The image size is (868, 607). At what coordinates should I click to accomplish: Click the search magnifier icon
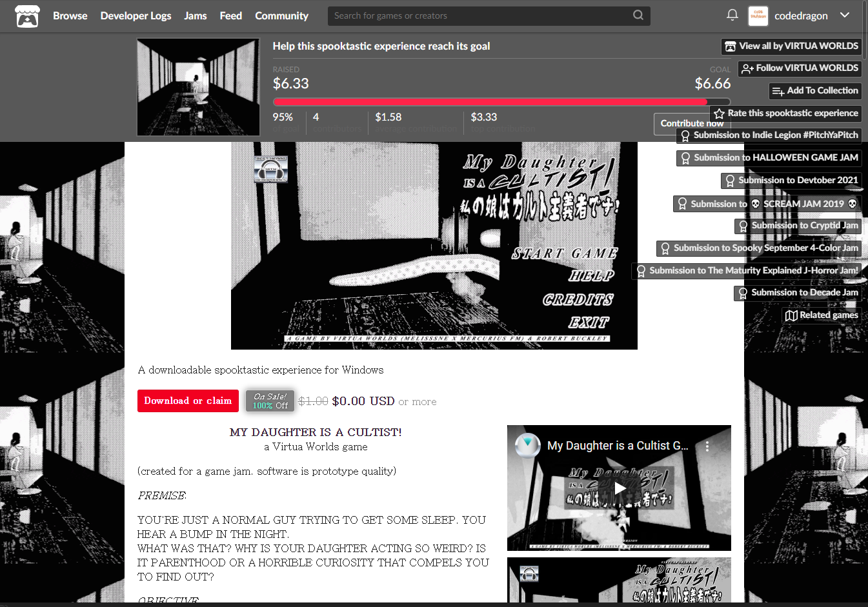pos(638,15)
